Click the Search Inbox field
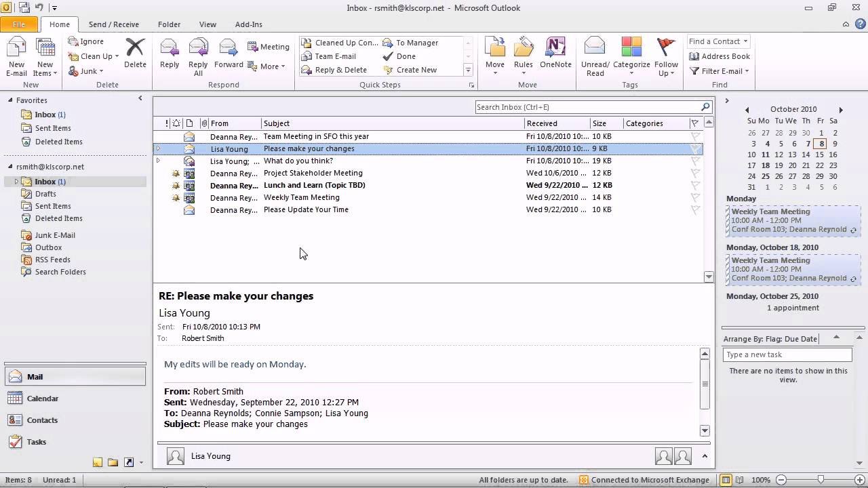Viewport: 868px width, 488px height. click(x=587, y=107)
